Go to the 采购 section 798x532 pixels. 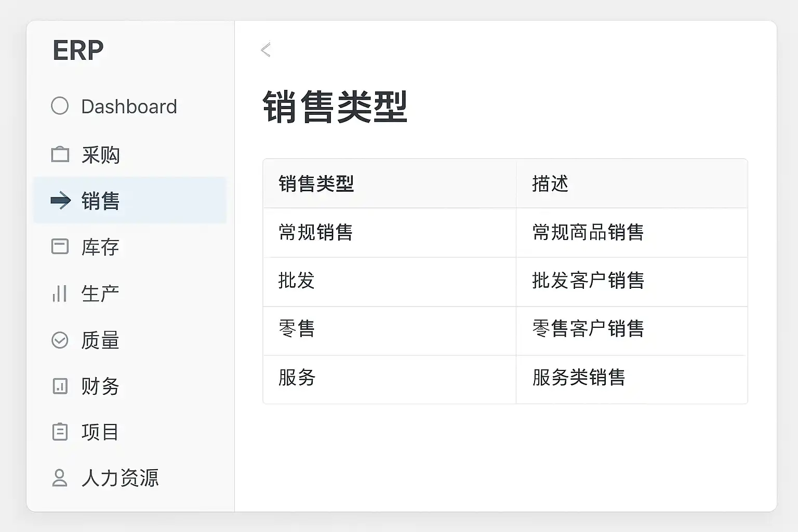pyautogui.click(x=101, y=155)
